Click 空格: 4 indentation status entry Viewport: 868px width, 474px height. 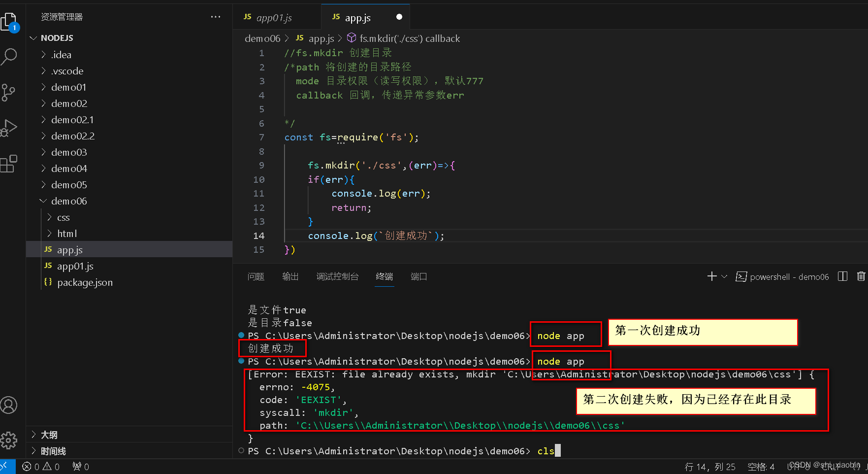[x=761, y=467]
